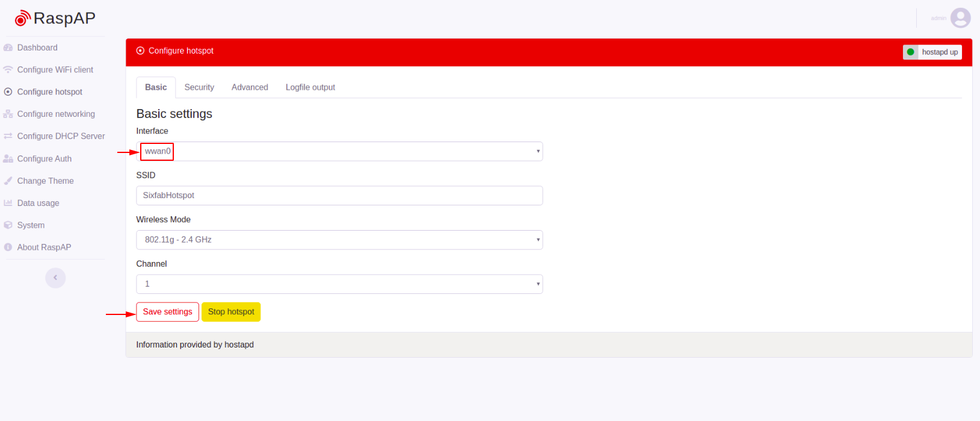Click the Data usage chart icon

click(x=8, y=203)
